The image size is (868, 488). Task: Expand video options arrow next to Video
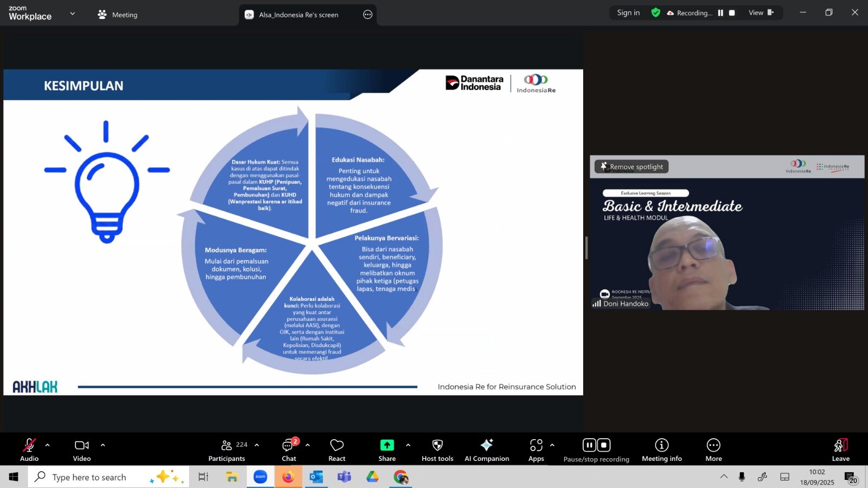coord(103,445)
